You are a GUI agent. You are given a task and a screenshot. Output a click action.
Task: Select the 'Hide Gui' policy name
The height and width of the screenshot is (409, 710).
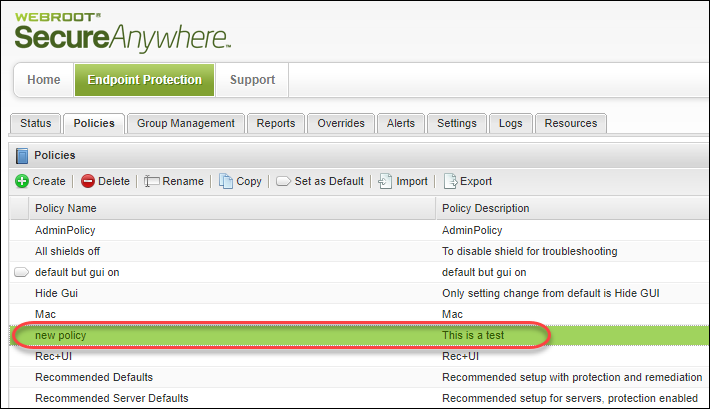click(x=57, y=293)
